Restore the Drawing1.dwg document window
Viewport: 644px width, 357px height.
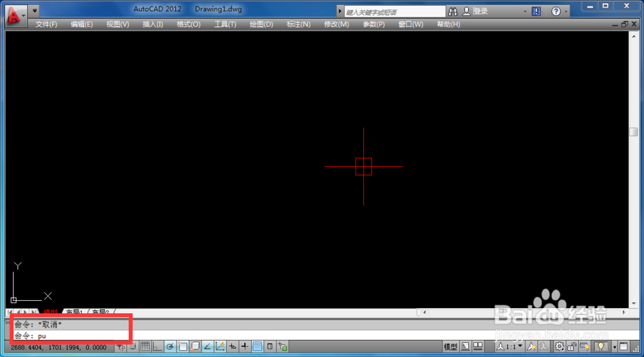pos(625,24)
